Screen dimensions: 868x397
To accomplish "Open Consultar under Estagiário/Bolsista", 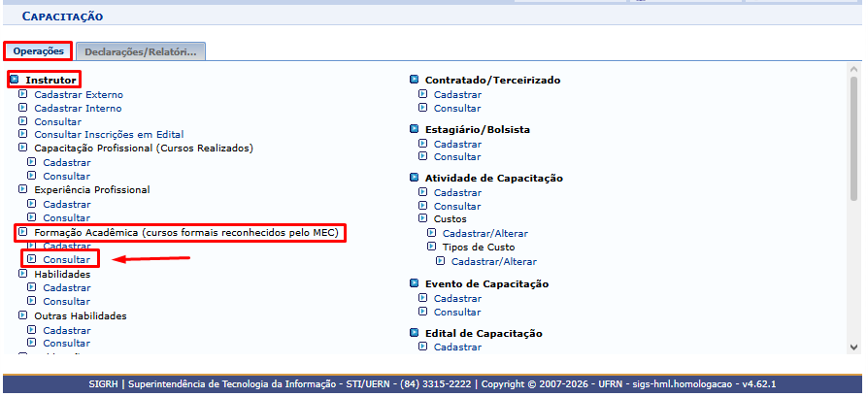I will [457, 156].
